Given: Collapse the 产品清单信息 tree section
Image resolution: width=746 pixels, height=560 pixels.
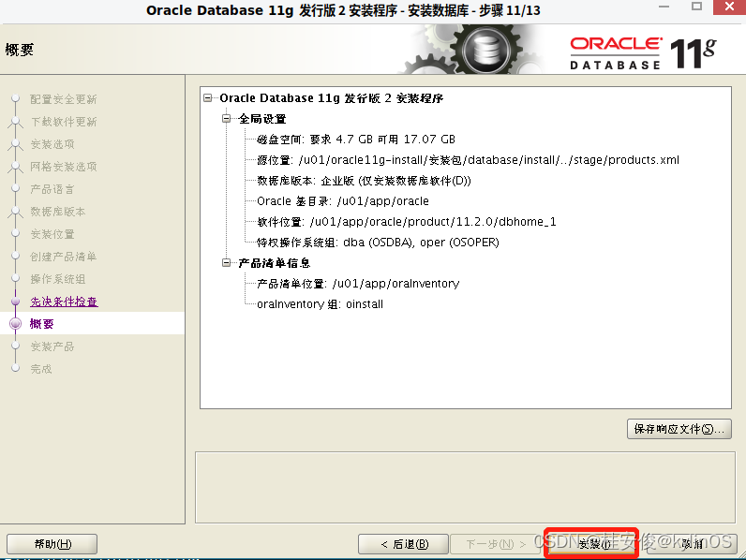Looking at the screenshot, I should (x=227, y=262).
